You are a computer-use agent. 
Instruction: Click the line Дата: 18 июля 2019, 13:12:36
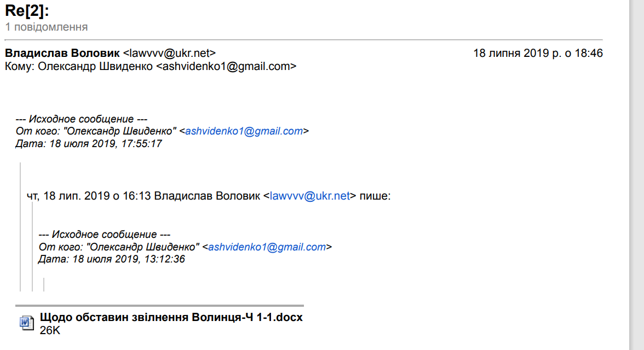click(x=112, y=259)
